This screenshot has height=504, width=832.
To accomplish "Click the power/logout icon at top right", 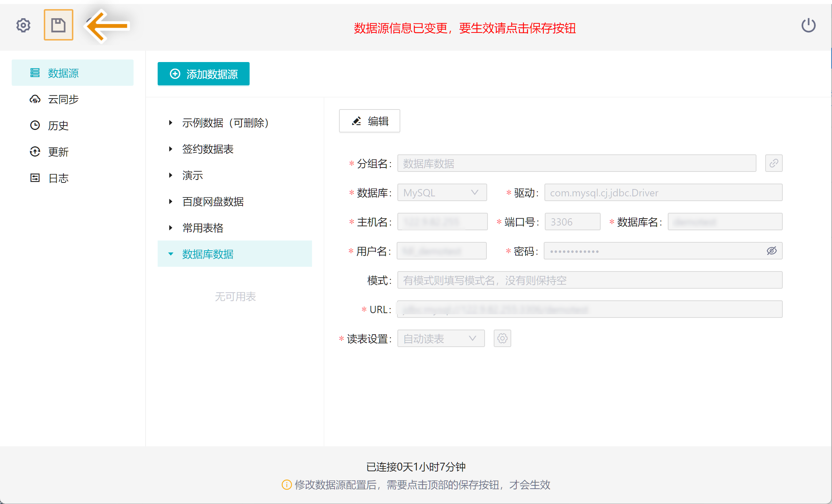I will click(x=808, y=25).
